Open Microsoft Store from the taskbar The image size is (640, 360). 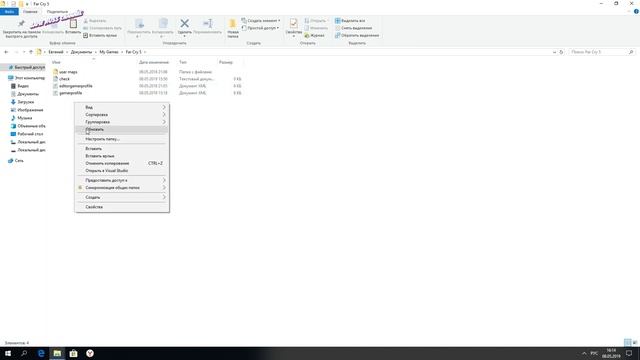(73, 353)
